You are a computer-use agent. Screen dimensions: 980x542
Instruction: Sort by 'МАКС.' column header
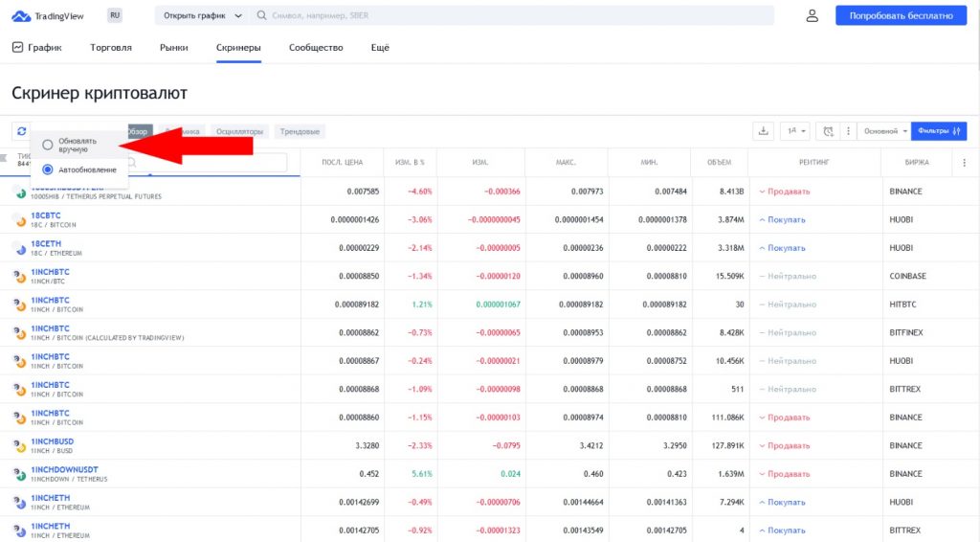pos(566,163)
